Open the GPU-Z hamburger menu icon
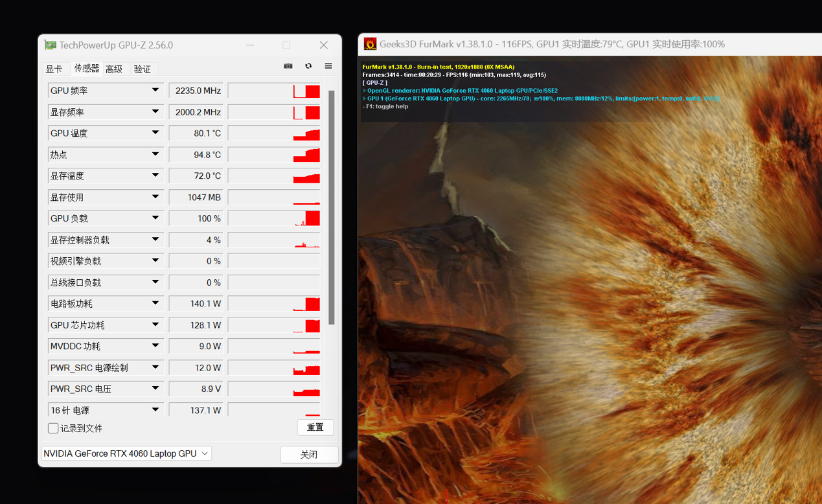 tap(328, 66)
